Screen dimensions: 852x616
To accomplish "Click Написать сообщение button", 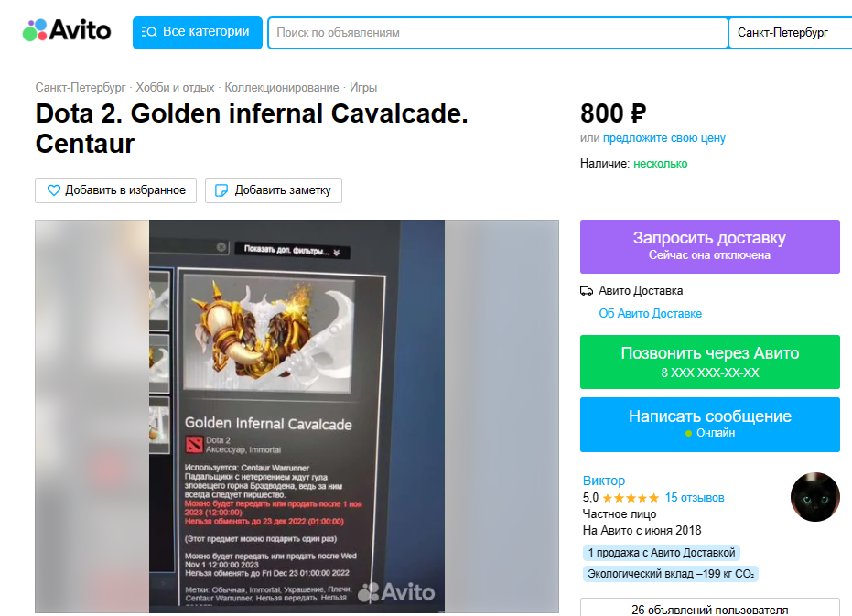I will (x=709, y=425).
